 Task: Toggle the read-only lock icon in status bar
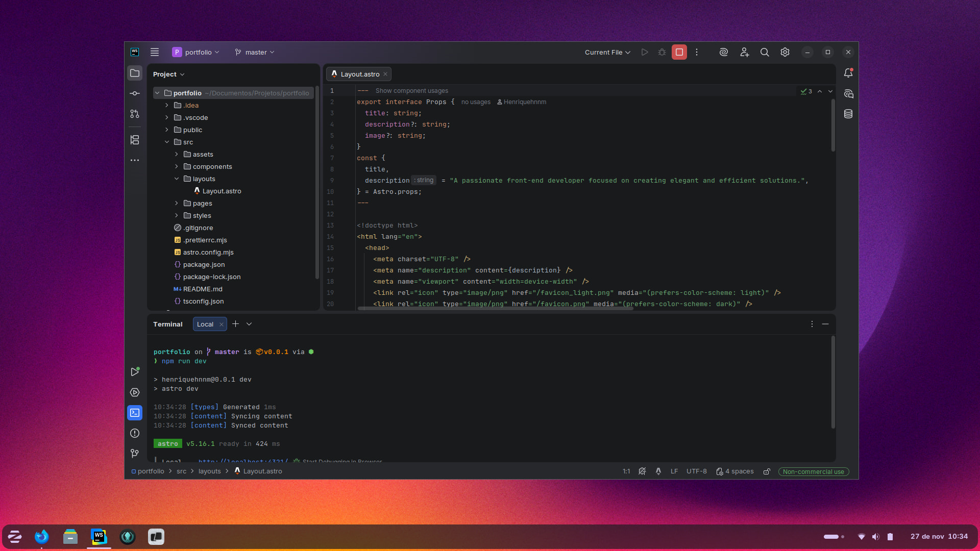(x=767, y=471)
